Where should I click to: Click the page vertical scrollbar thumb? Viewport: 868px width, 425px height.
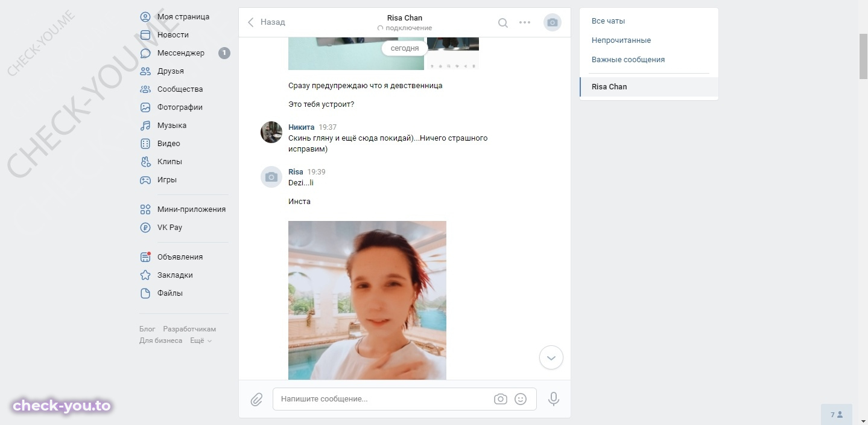point(863,56)
